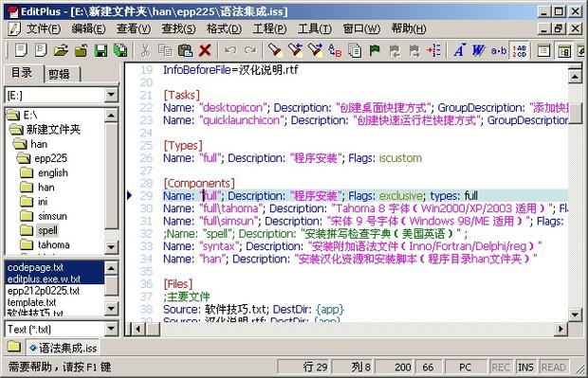The width and height of the screenshot is (588, 378).
Task: Cut selection with the scissors icon
Action: pyautogui.click(x=145, y=50)
